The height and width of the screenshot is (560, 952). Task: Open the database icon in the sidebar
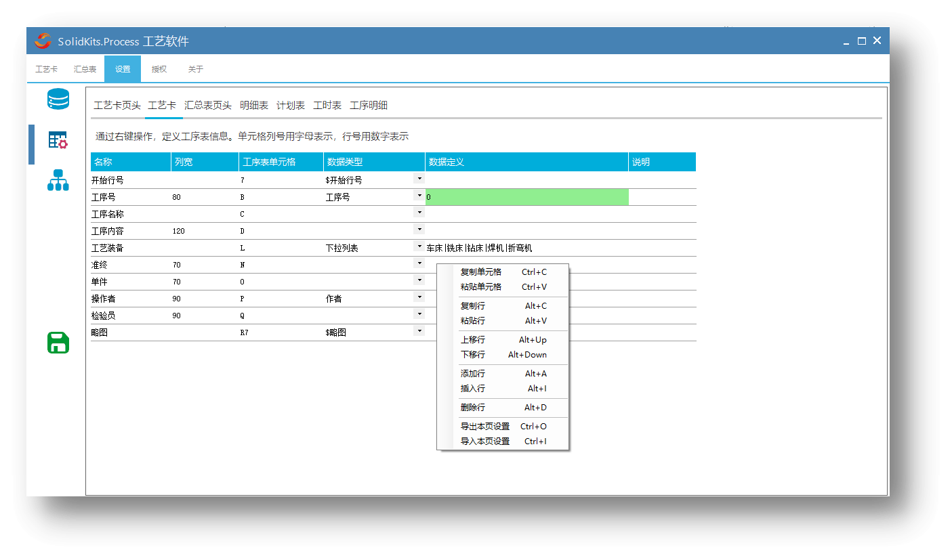(58, 99)
